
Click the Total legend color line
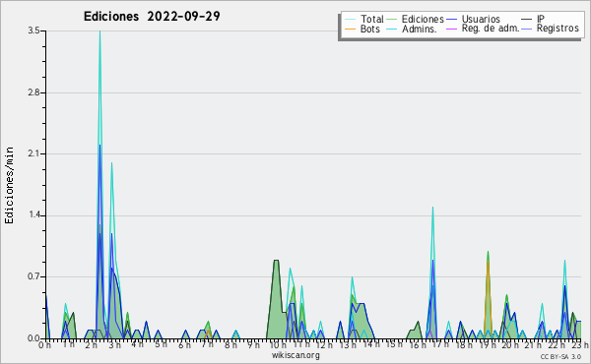(x=350, y=20)
